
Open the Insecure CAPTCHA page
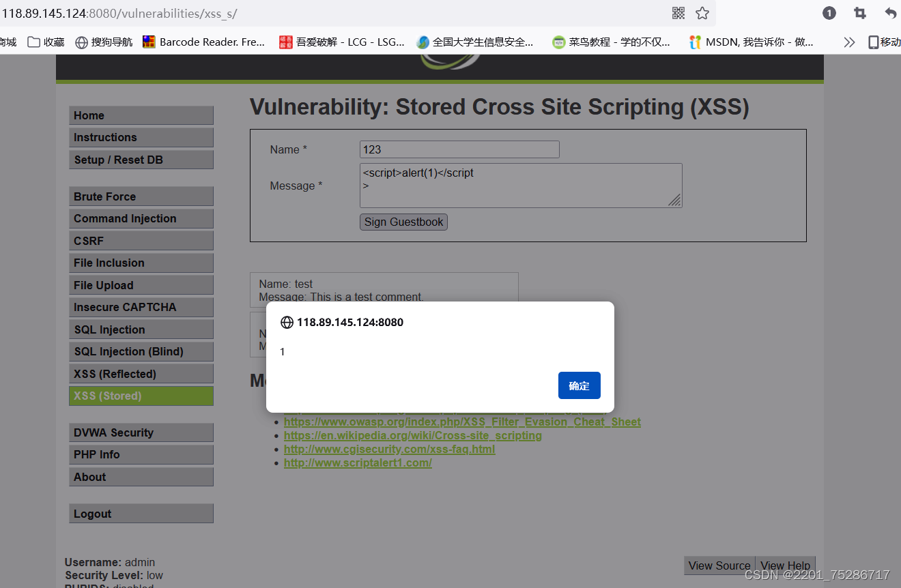[141, 307]
